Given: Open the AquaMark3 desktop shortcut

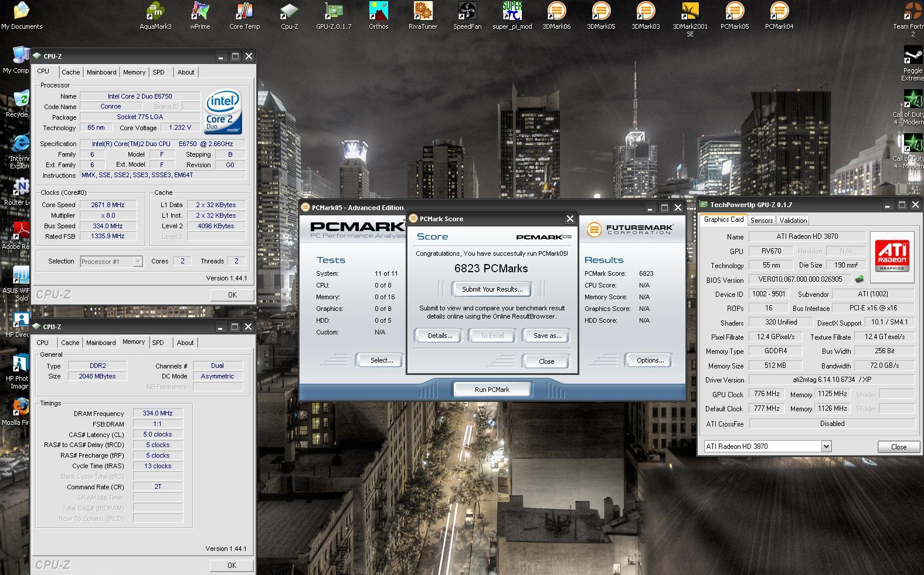Looking at the screenshot, I should click(155, 15).
